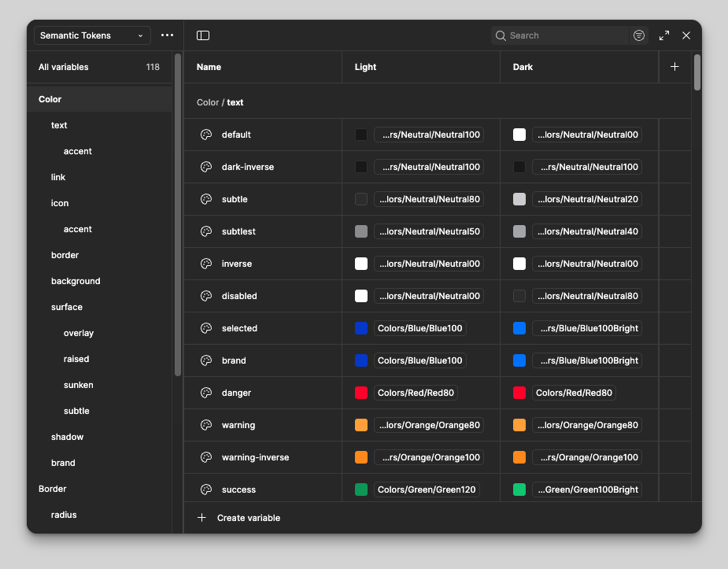Click the Dark mode column header
Image resolution: width=728 pixels, height=569 pixels.
(x=523, y=67)
